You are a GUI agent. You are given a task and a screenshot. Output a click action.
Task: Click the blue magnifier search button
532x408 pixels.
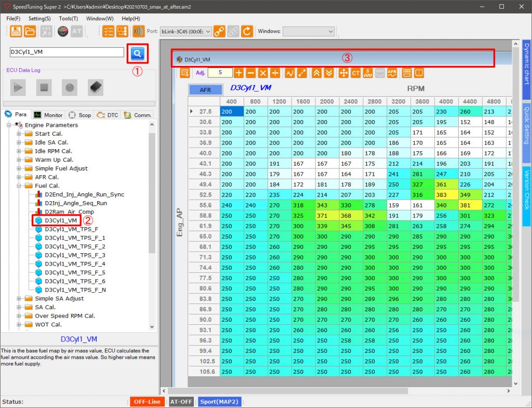[137, 53]
